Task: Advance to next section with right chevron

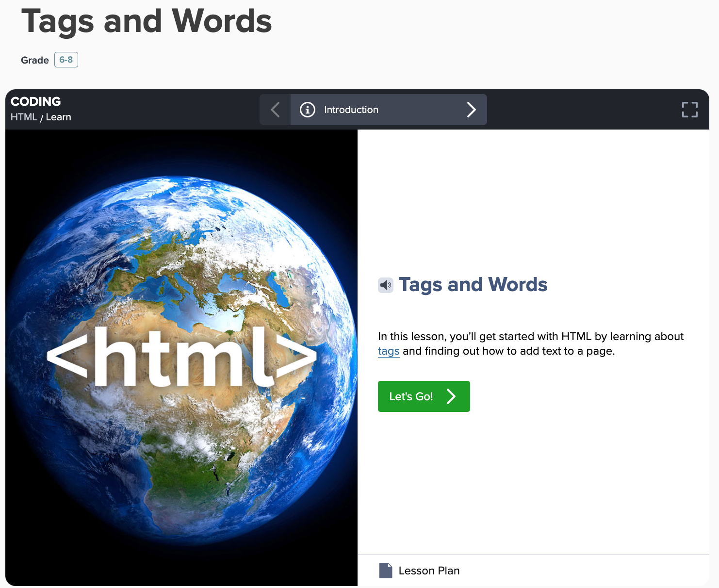Action: pos(471,110)
